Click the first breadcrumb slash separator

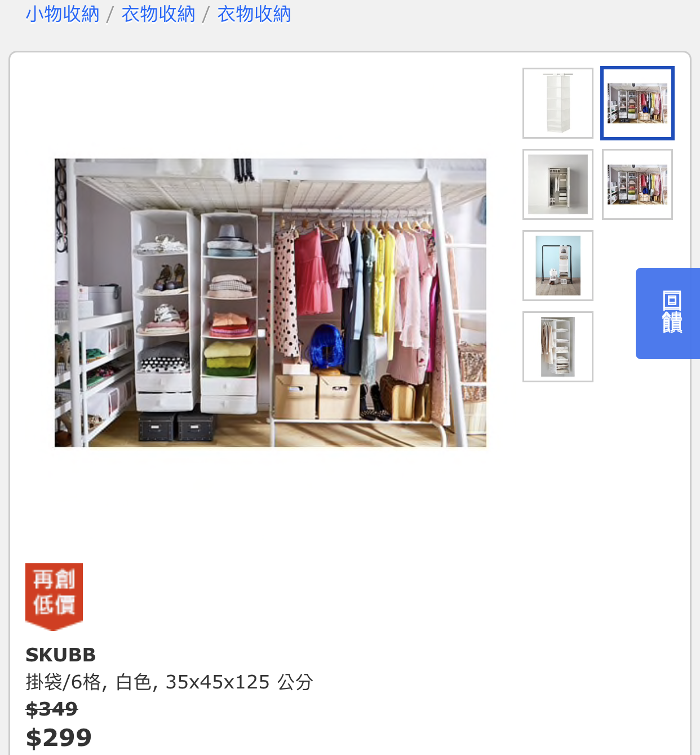point(110,15)
